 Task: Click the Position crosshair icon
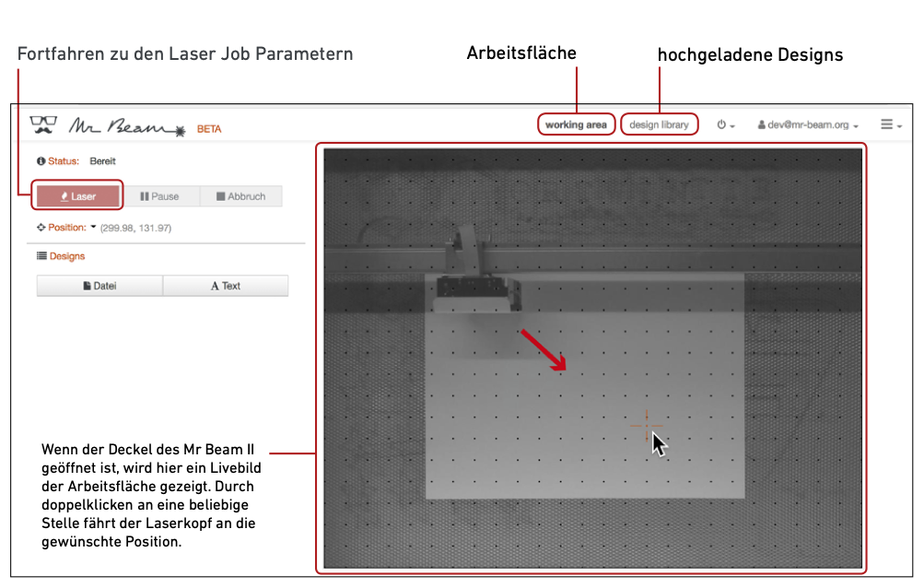(41, 228)
